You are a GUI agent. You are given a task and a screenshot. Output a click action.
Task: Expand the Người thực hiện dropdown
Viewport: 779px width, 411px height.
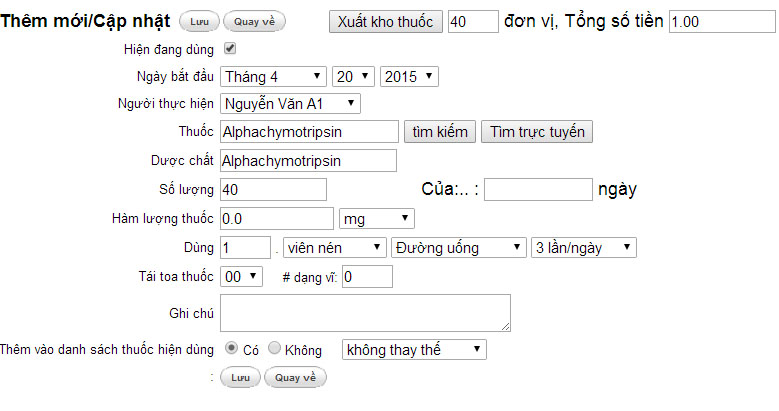[x=290, y=104]
